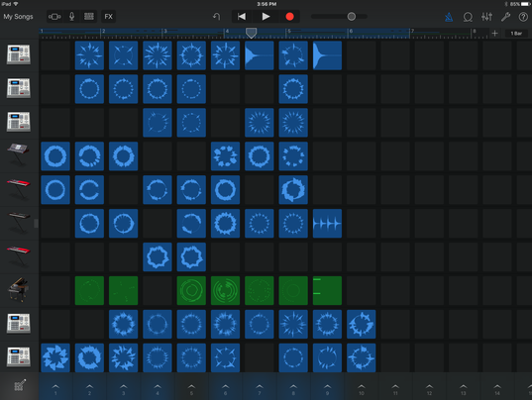532x400 pixels.
Task: Click bar 2 on the ruler
Action: [x=103, y=31]
